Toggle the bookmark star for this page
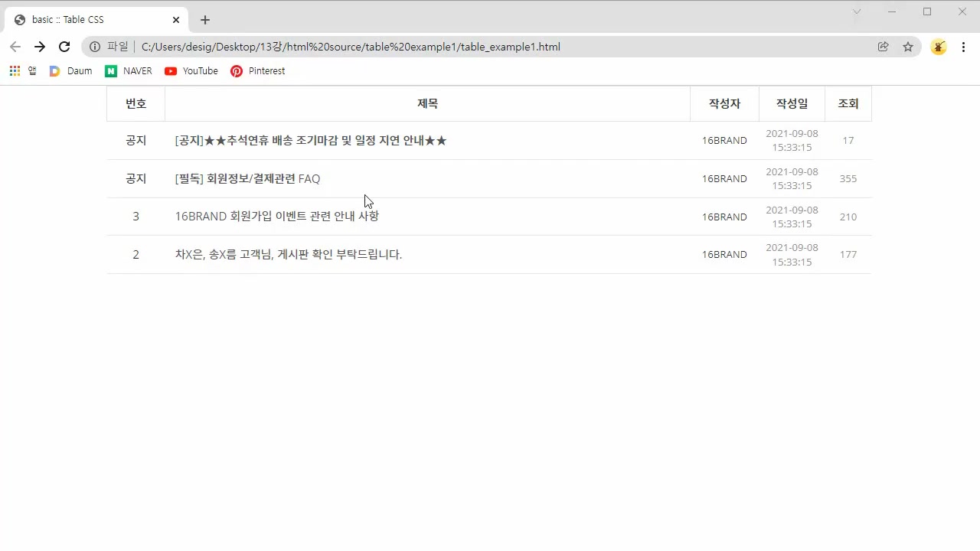980x551 pixels. tap(908, 47)
